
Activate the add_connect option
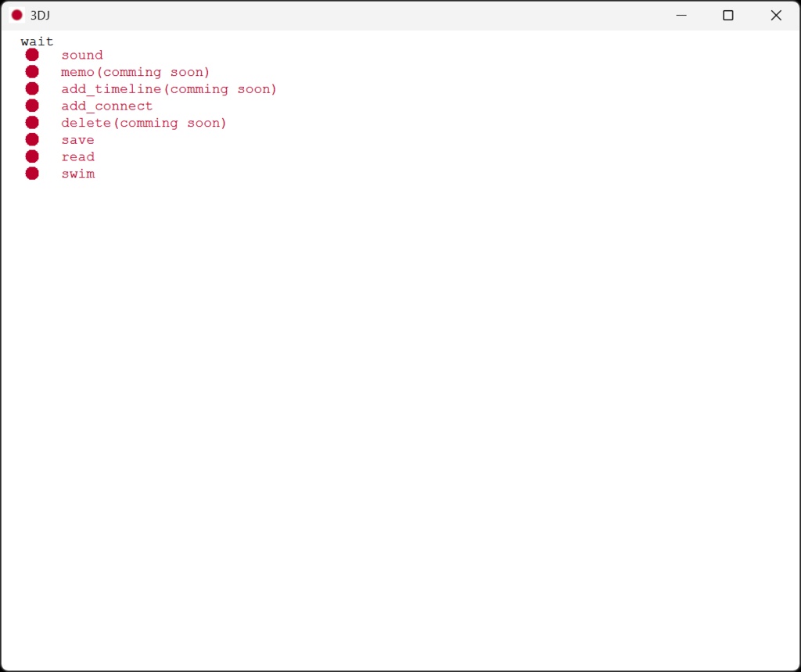pyautogui.click(x=106, y=106)
